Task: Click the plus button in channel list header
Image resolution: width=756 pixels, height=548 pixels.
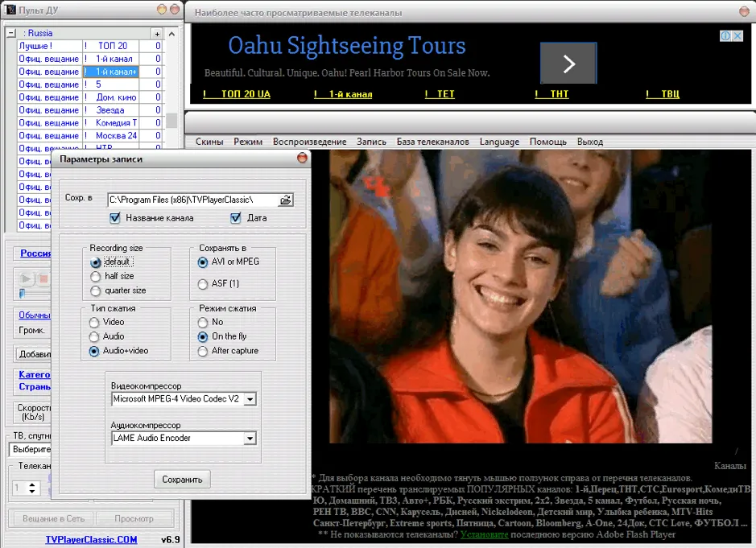Action: [157, 33]
